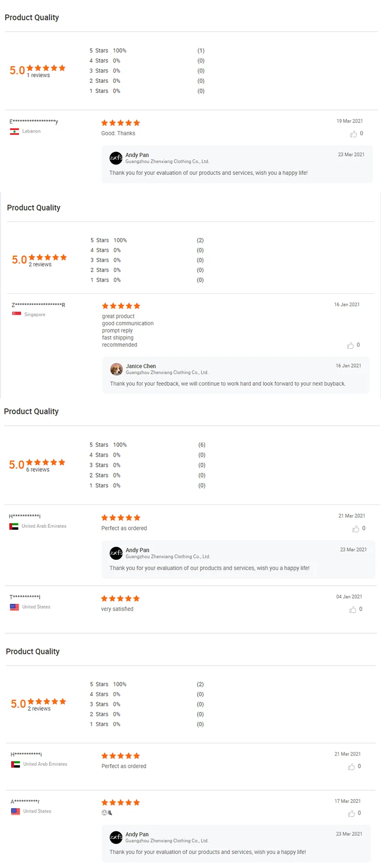Open Janice Chen's name link
This screenshot has width=381, height=868.
(141, 366)
